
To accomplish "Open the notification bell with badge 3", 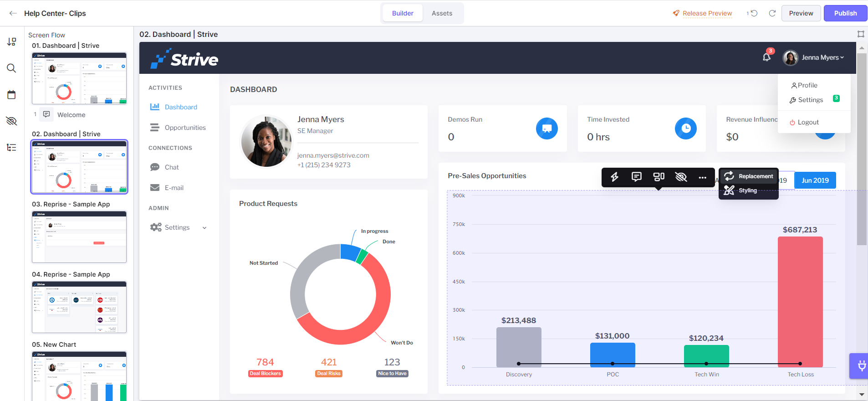I will click(767, 57).
